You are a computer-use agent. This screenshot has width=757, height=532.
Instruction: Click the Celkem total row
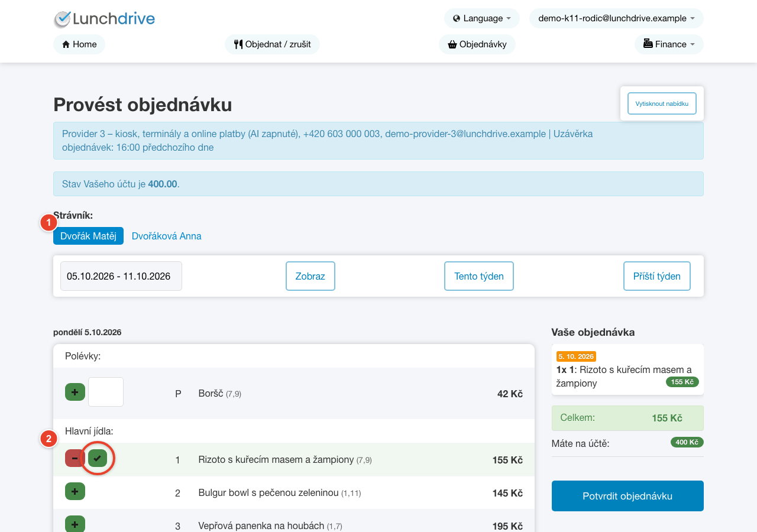(627, 418)
